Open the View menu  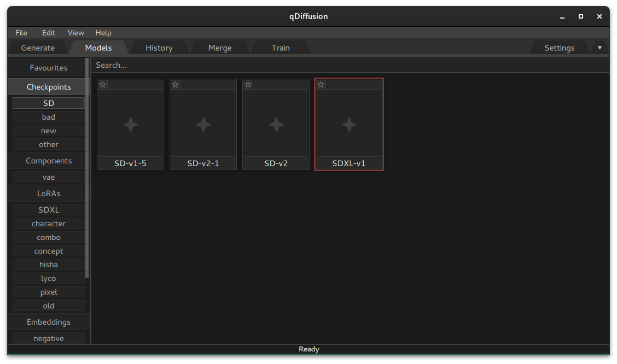point(75,33)
